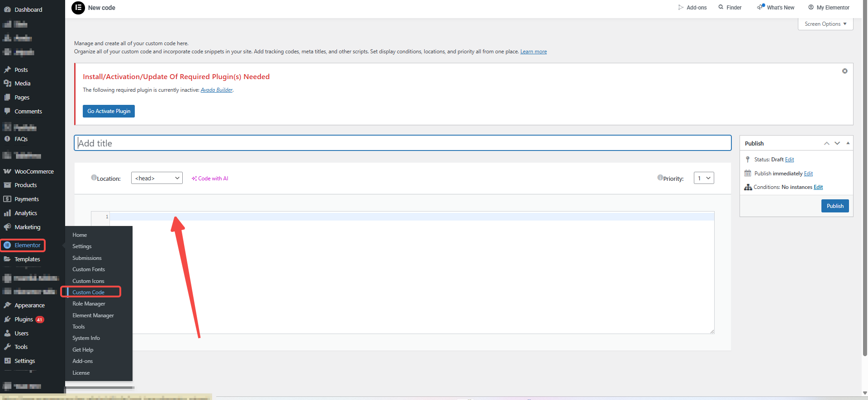Image resolution: width=868 pixels, height=400 pixels.
Task: Click the Analytics bar chart icon
Action: click(x=7, y=213)
